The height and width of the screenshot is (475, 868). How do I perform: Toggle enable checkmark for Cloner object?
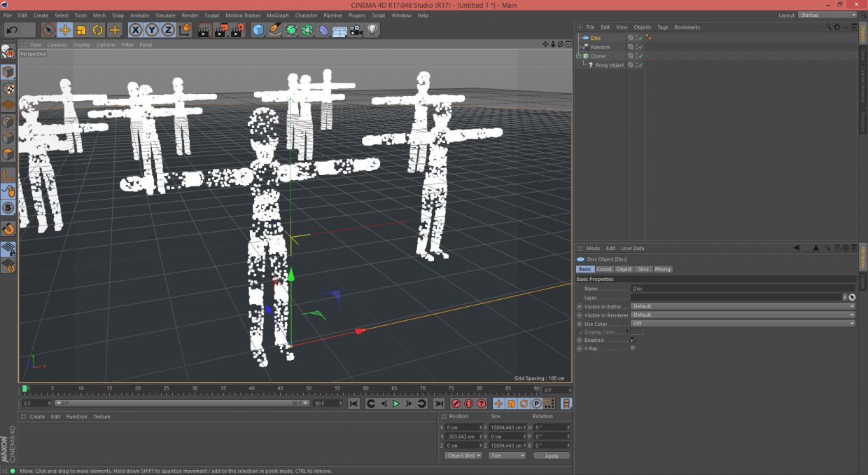pos(640,56)
